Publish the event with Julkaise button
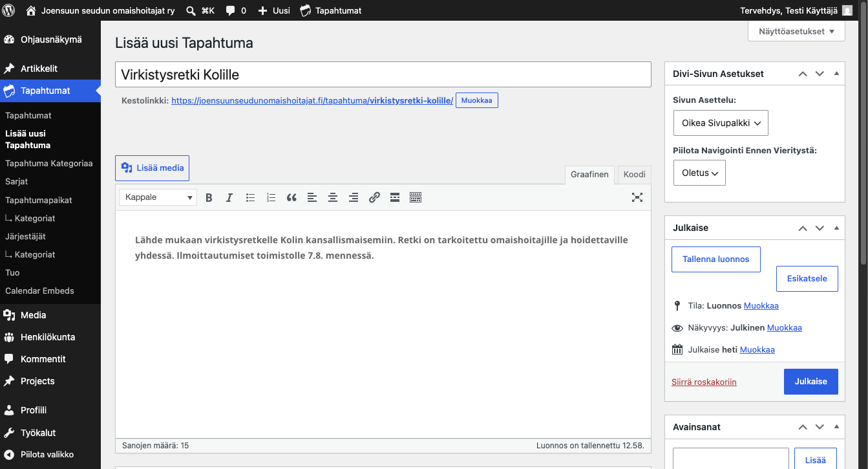Viewport: 868px width, 469px height. pos(810,382)
